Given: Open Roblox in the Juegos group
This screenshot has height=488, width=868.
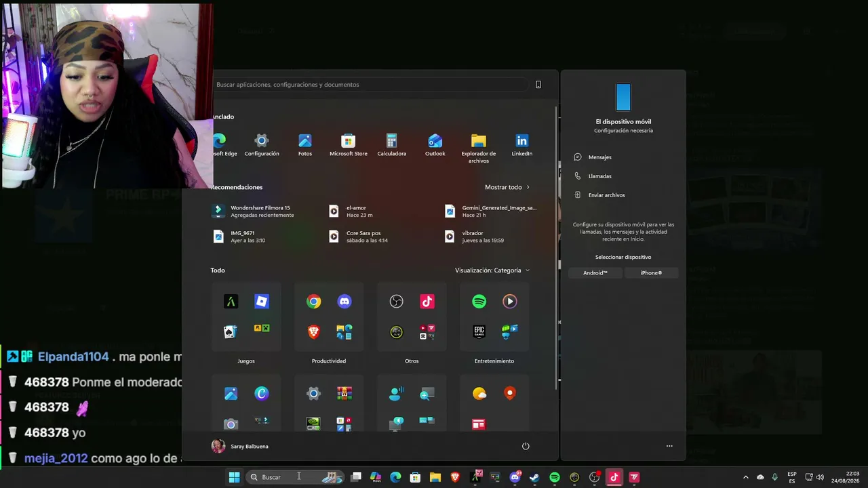Looking at the screenshot, I should (262, 302).
